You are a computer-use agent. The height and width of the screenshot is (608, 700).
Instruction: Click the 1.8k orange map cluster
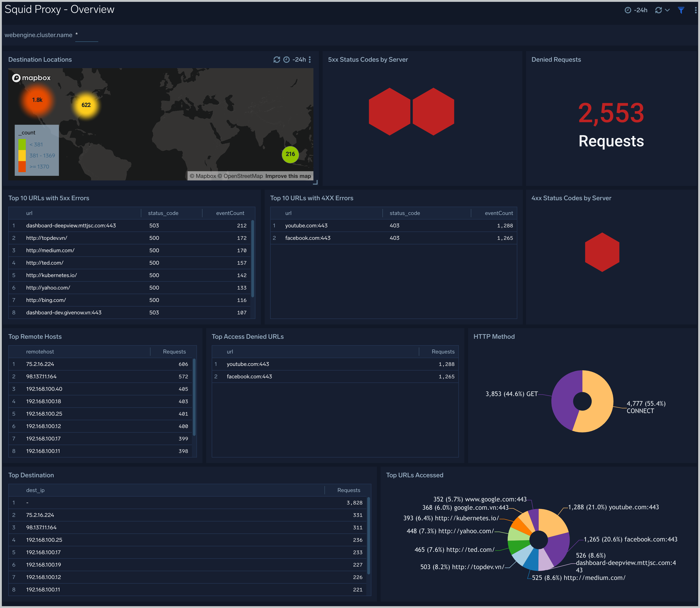(x=37, y=100)
